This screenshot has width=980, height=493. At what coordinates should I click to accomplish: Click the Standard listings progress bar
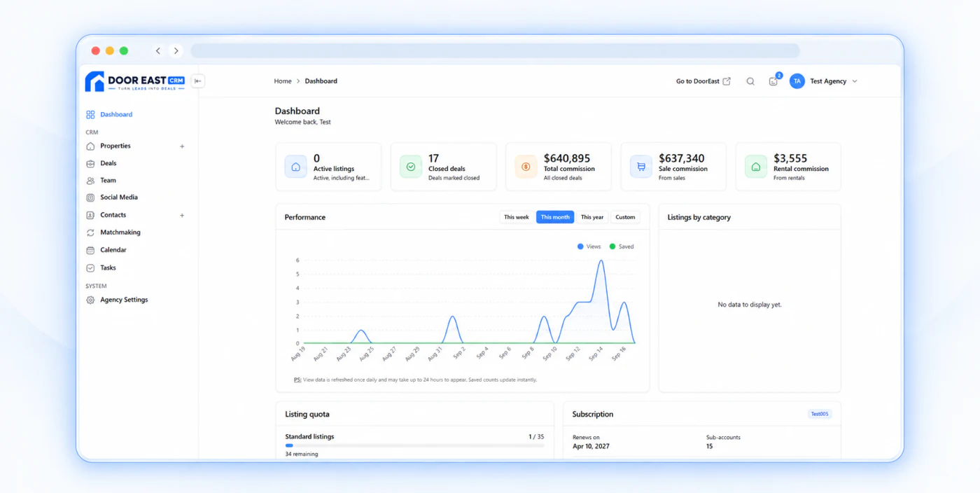[414, 445]
